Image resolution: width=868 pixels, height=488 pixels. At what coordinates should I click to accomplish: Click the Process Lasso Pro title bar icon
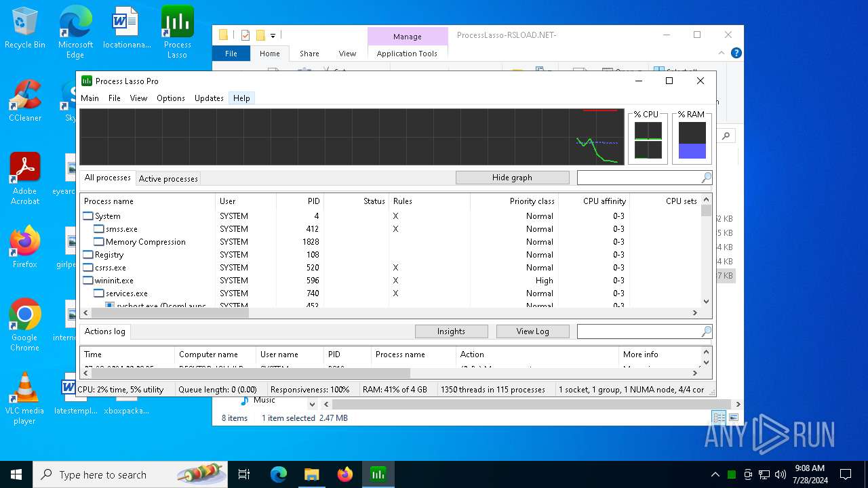(x=87, y=81)
